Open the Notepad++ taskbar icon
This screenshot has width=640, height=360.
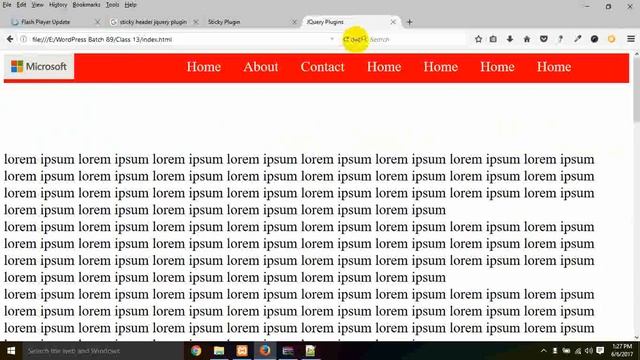310,351
